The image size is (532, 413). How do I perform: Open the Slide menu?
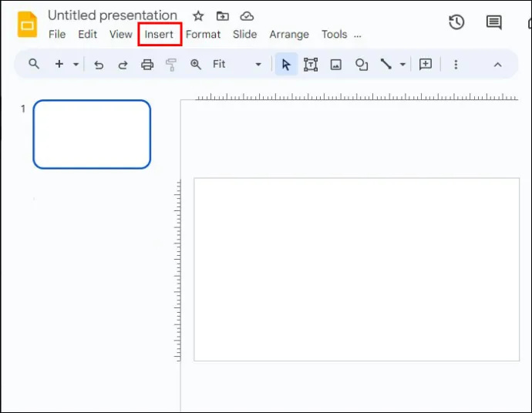[x=244, y=34]
